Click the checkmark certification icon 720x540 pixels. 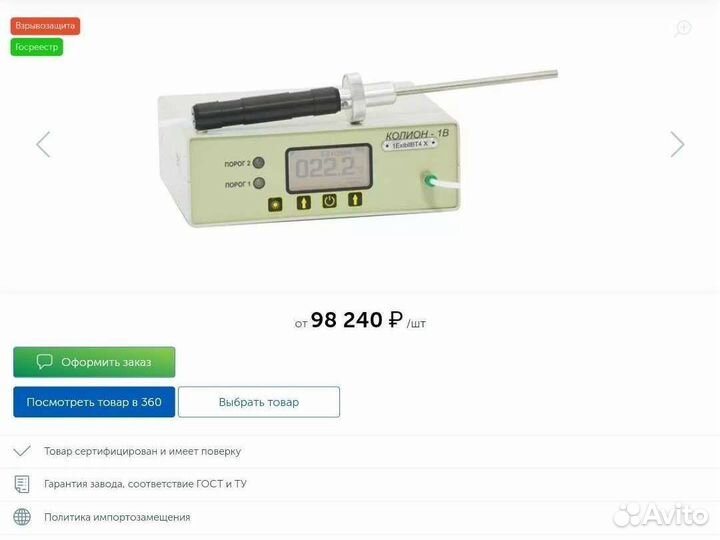coord(22,451)
